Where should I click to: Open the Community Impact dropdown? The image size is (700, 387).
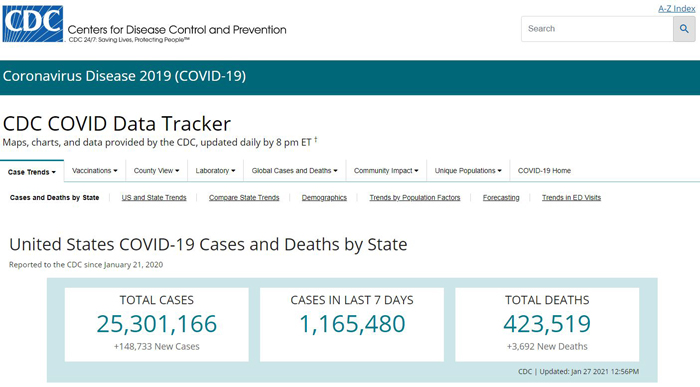(386, 171)
